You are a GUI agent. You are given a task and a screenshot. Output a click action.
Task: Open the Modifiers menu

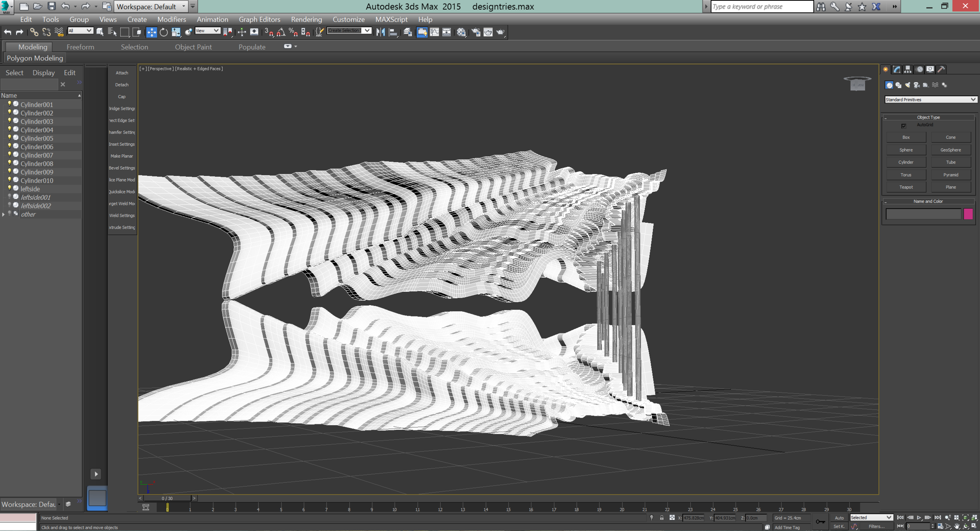pos(171,19)
